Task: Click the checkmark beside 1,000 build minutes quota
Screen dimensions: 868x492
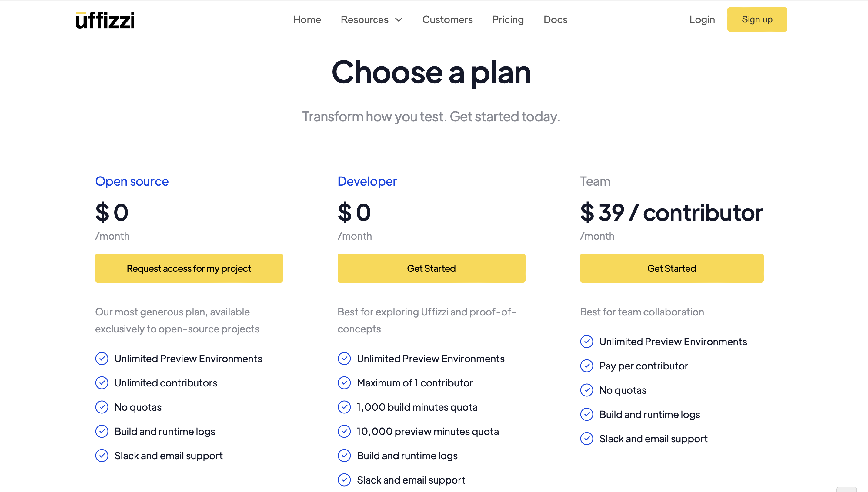Action: [x=344, y=407]
